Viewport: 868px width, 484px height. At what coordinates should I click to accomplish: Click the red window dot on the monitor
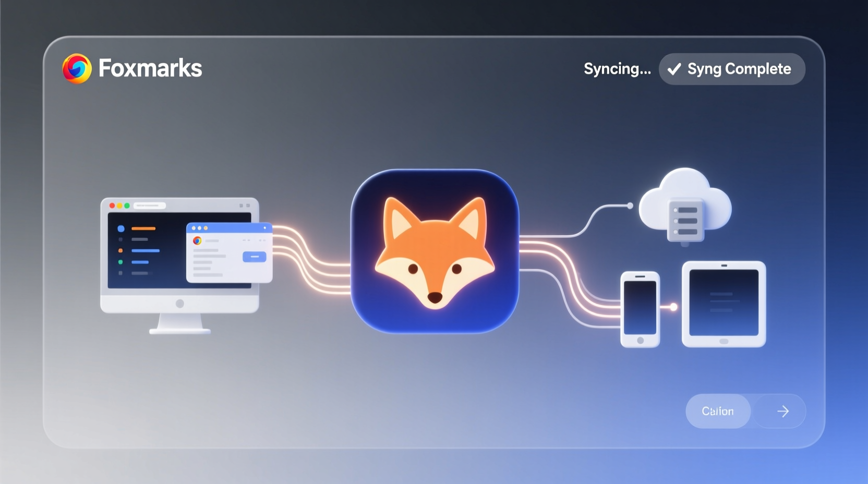coord(112,205)
